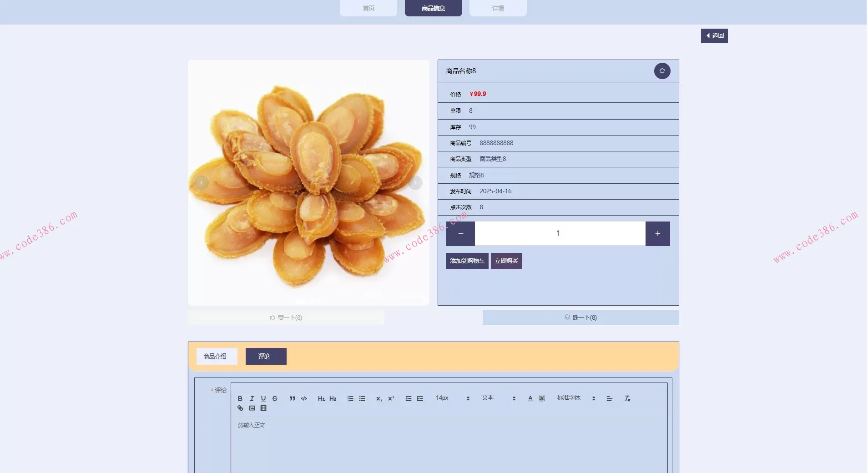Click the specification value 规格8
Screen dimensions: 868x473
coord(476,176)
